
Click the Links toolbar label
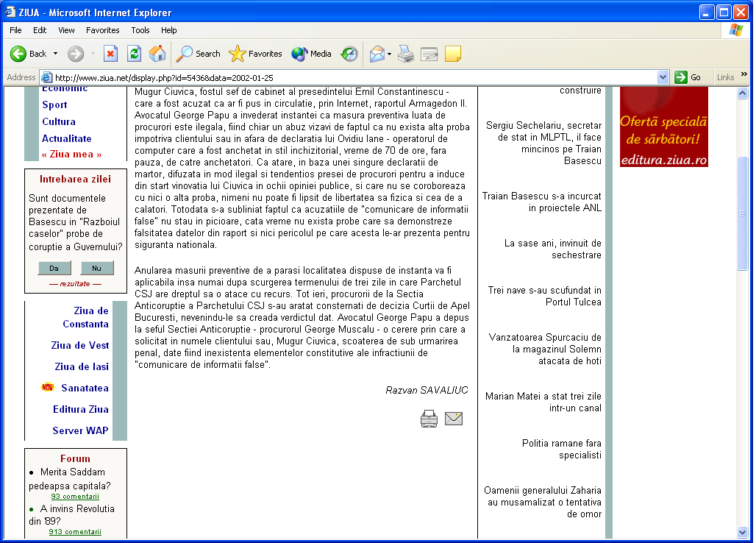[x=725, y=77]
